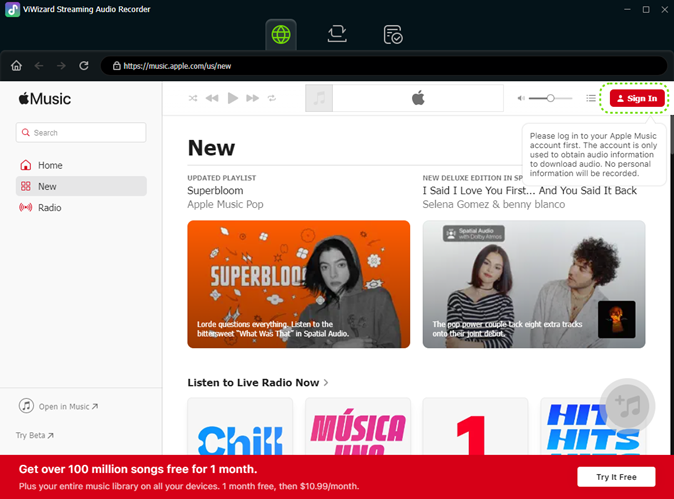Minimize the ViWizard window
674x499 pixels.
pos(627,9)
